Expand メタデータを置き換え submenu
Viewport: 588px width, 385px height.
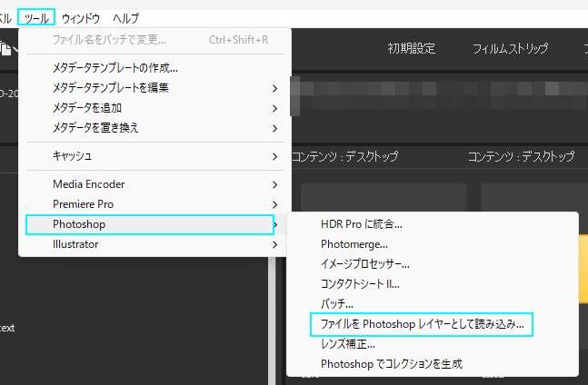154,128
